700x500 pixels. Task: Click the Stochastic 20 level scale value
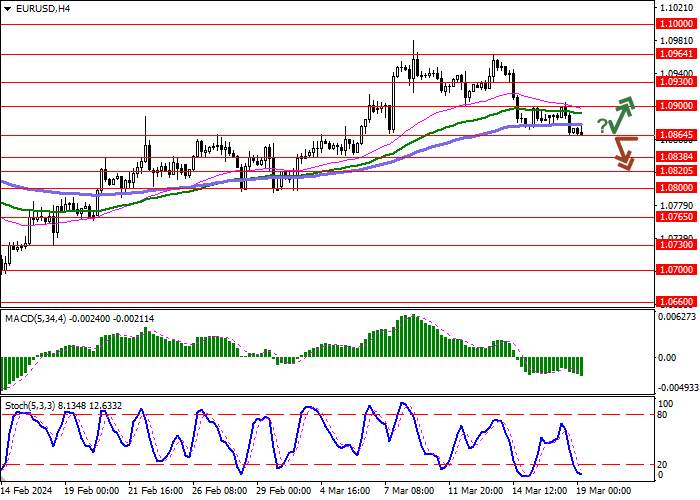(663, 465)
